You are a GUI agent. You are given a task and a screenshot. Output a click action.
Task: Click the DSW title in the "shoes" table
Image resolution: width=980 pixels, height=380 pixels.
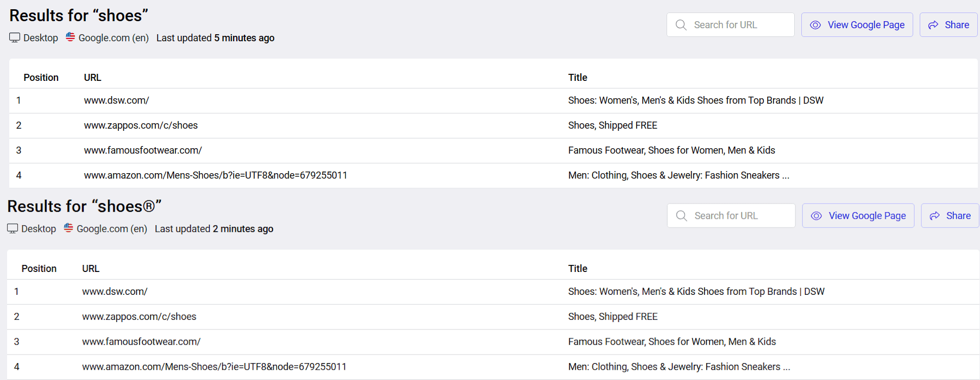coord(696,100)
